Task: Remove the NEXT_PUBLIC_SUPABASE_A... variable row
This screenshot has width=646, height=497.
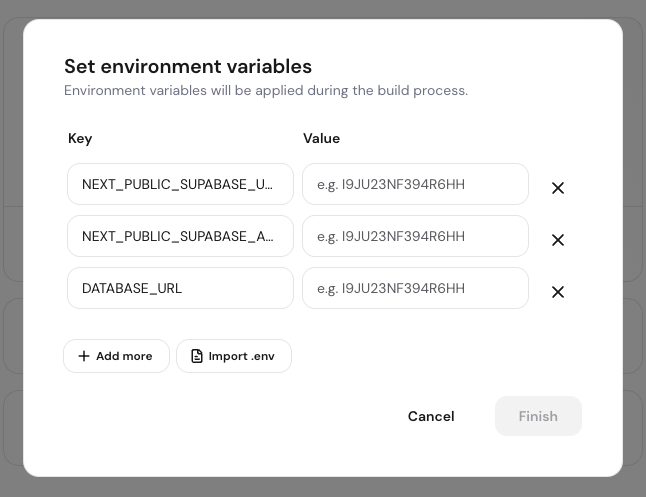Action: tap(558, 240)
